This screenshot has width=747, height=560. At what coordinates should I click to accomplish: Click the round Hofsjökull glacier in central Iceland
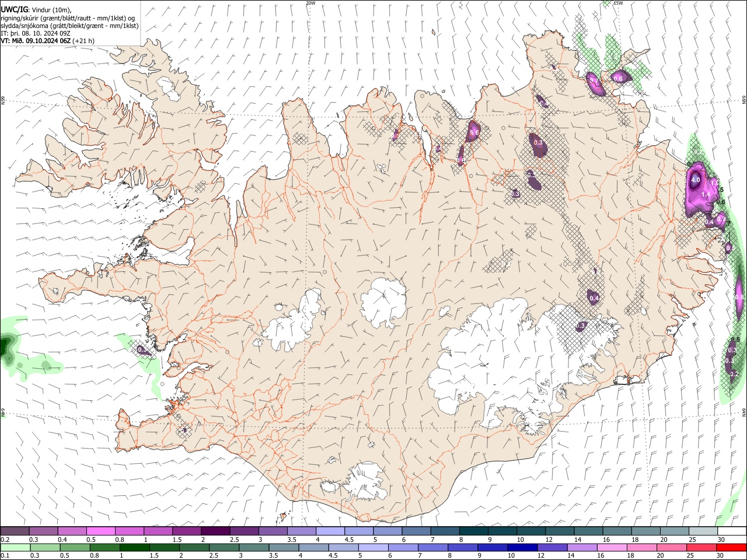tap(383, 302)
